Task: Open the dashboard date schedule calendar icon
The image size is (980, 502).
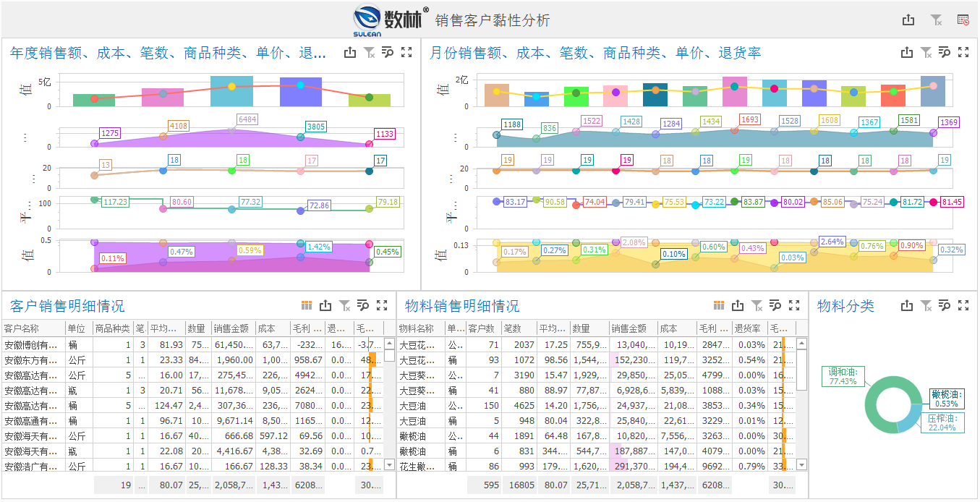Action: click(x=963, y=20)
